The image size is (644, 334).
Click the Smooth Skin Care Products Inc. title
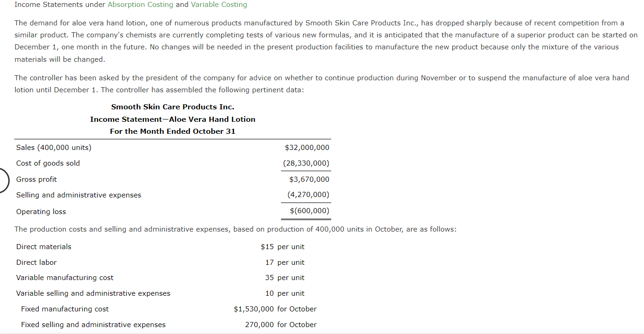click(172, 107)
